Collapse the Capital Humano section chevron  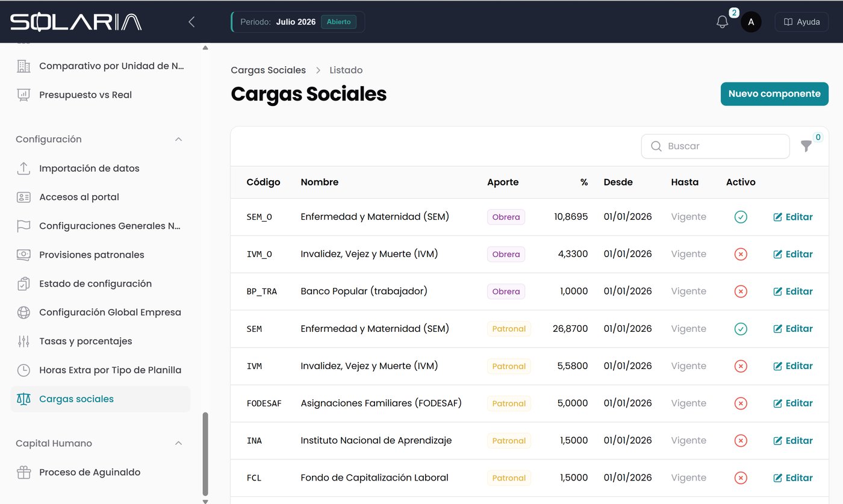click(x=178, y=443)
